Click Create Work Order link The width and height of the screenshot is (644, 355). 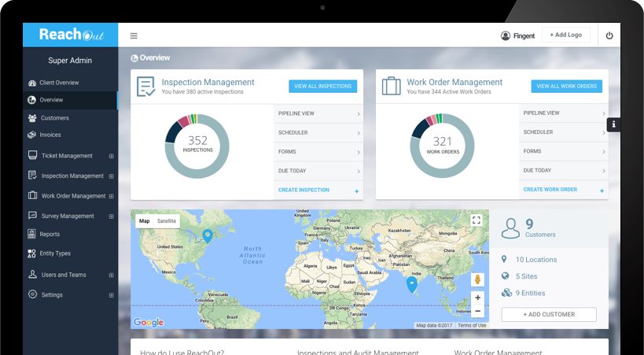(x=550, y=190)
